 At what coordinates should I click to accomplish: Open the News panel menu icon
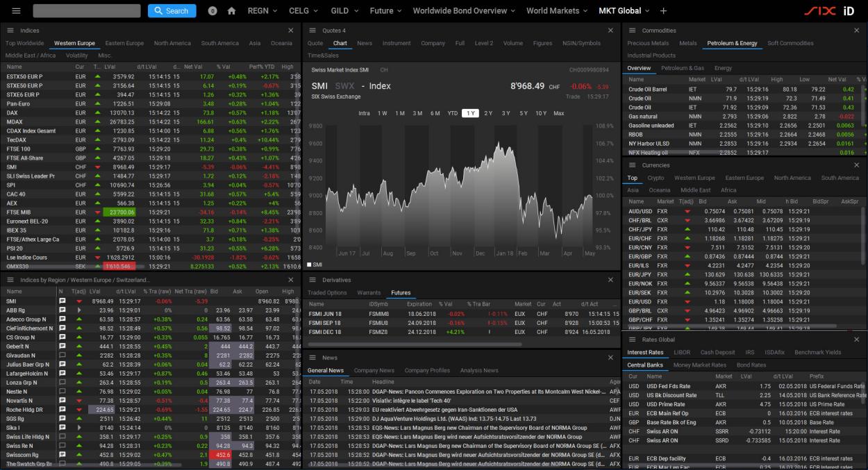(313, 358)
